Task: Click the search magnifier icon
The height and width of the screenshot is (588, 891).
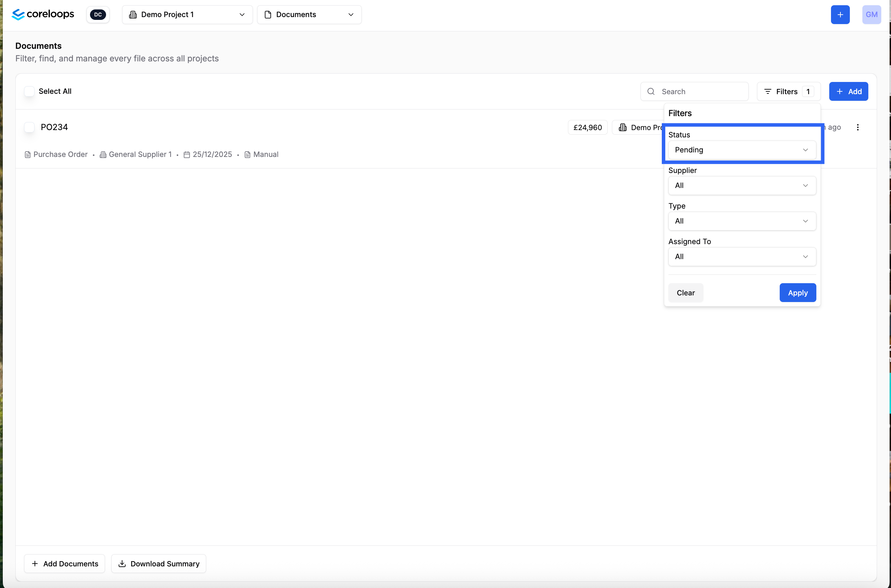Action: click(651, 91)
